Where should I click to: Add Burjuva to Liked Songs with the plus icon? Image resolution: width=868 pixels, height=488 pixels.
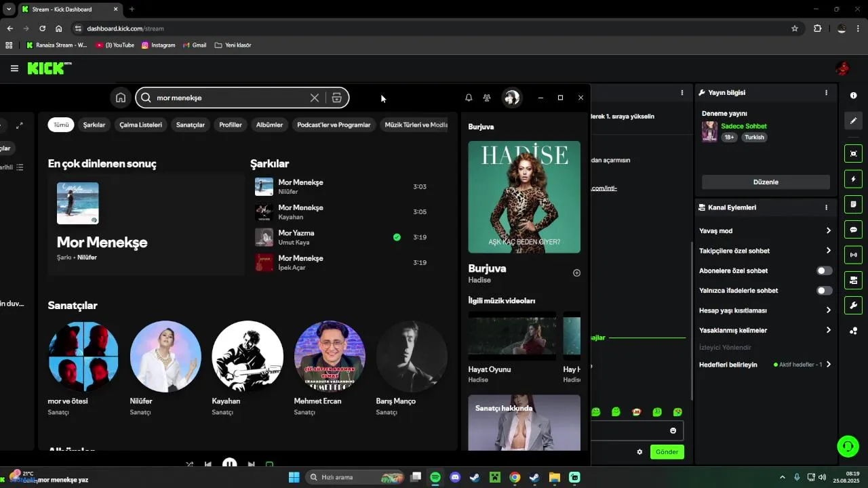click(x=576, y=273)
